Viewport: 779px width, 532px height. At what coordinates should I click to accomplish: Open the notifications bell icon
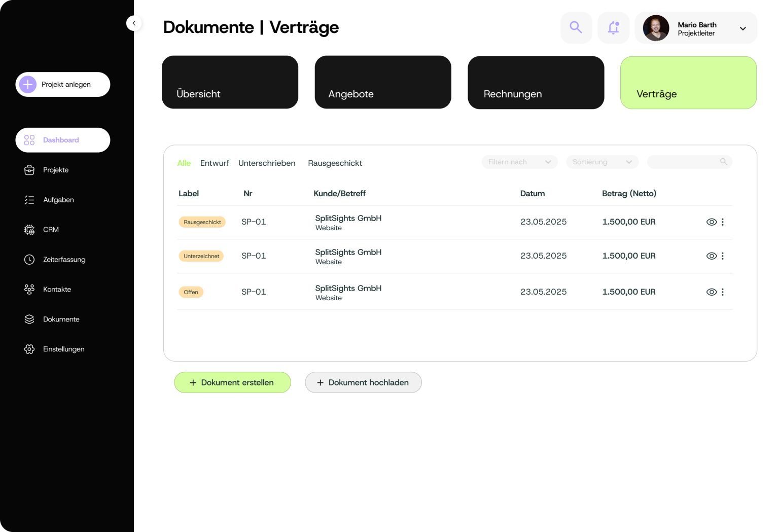[614, 27]
